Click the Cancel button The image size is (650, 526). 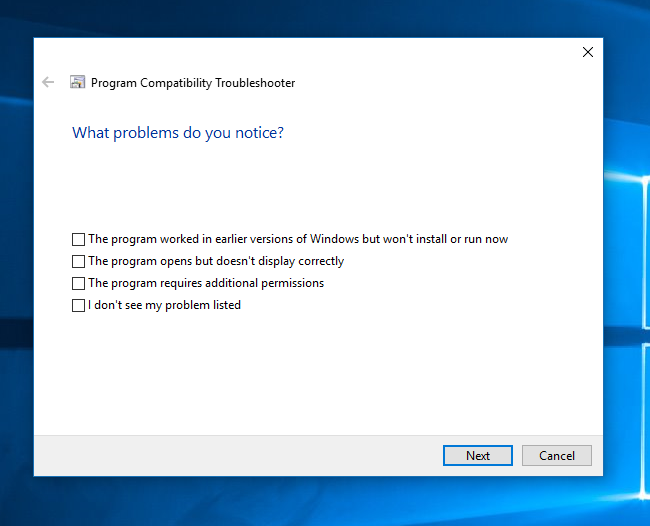click(557, 456)
